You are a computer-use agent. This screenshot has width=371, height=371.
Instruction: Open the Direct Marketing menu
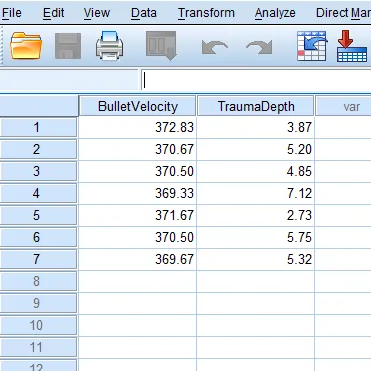343,13
